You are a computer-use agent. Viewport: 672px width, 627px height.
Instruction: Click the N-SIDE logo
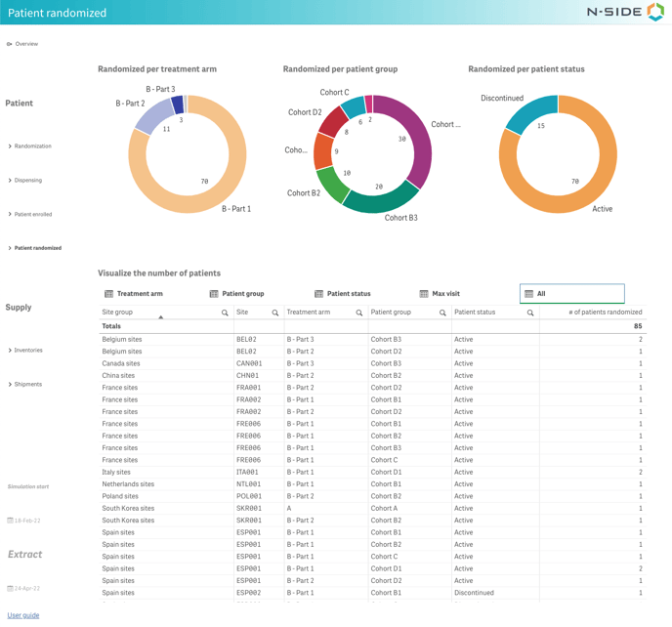pos(625,12)
